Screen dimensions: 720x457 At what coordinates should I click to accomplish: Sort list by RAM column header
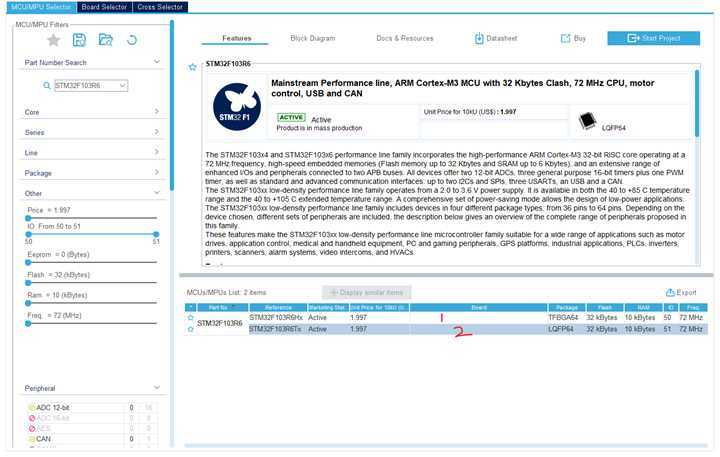(x=643, y=307)
